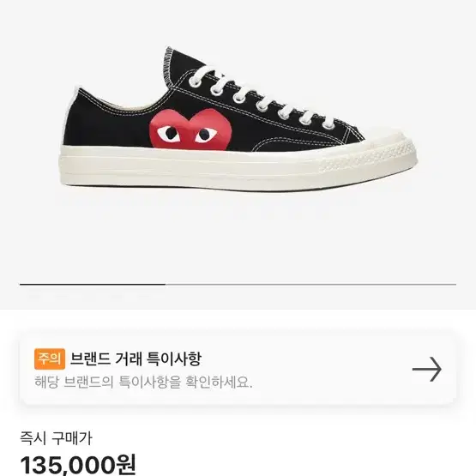Image resolution: width=476 pixels, height=476 pixels.
Task: Open the 브랜드 거래 특이사항 notice
Action: click(136, 359)
